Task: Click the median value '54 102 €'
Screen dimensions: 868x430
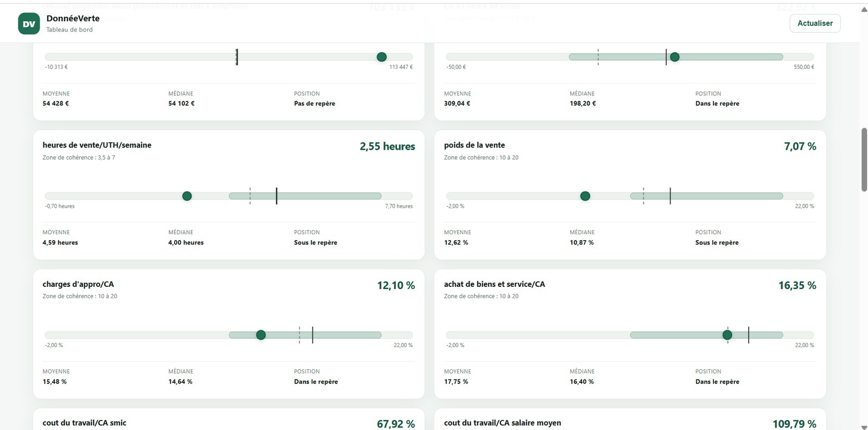Action: coord(181,104)
